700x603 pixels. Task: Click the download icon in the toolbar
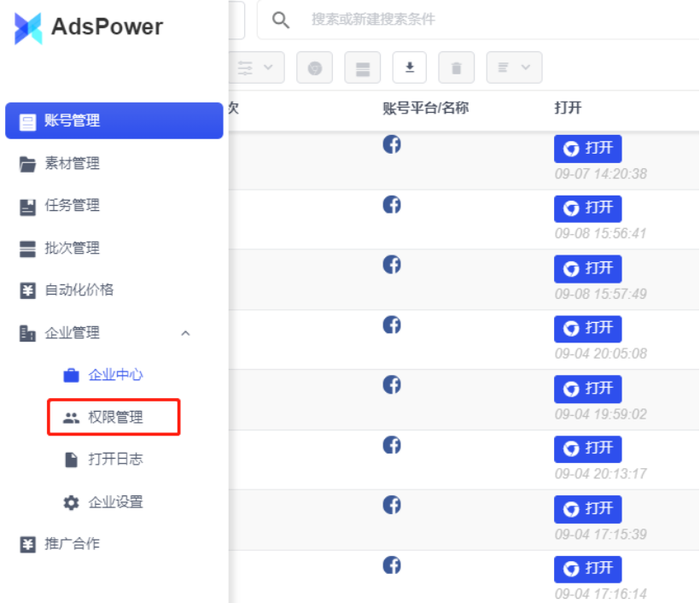click(x=409, y=67)
